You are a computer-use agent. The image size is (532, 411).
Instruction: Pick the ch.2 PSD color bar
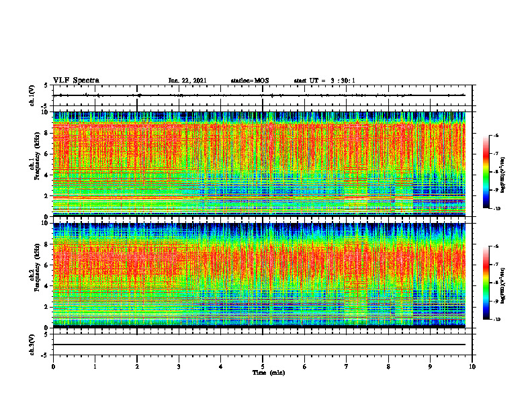pyautogui.click(x=486, y=283)
